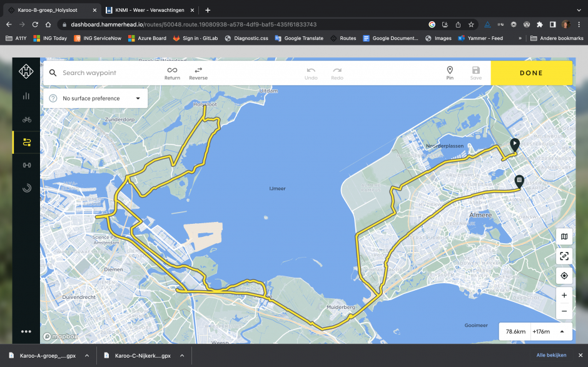Screen dimensions: 588x367
Task: Open the dumbbell workouts sidebar icon
Action: (27, 165)
